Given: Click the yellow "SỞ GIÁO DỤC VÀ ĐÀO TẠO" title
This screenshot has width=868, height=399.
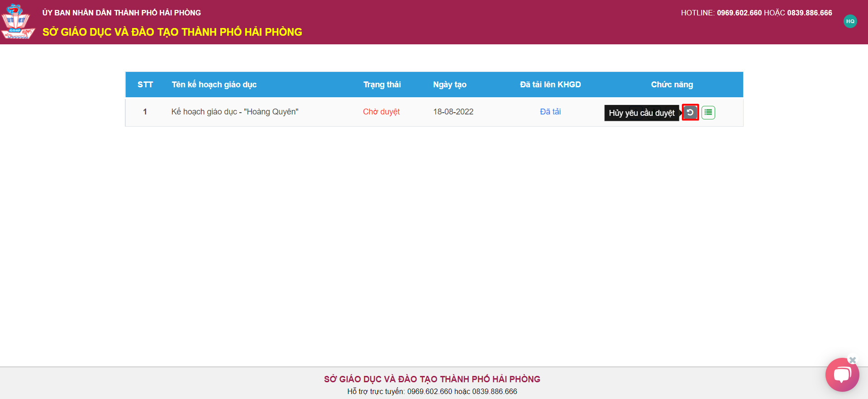Looking at the screenshot, I should tap(172, 32).
